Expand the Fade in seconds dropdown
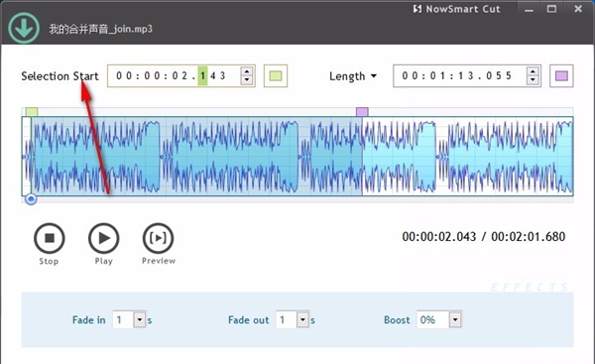The height and width of the screenshot is (364, 595). [x=140, y=319]
